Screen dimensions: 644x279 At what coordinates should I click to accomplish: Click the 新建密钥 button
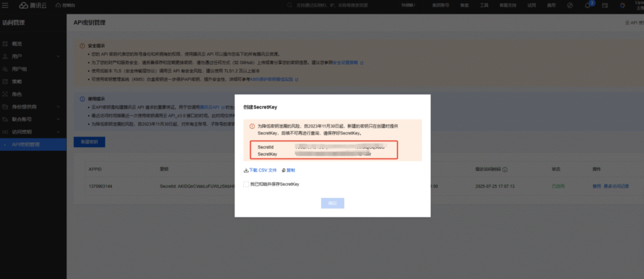click(x=89, y=141)
